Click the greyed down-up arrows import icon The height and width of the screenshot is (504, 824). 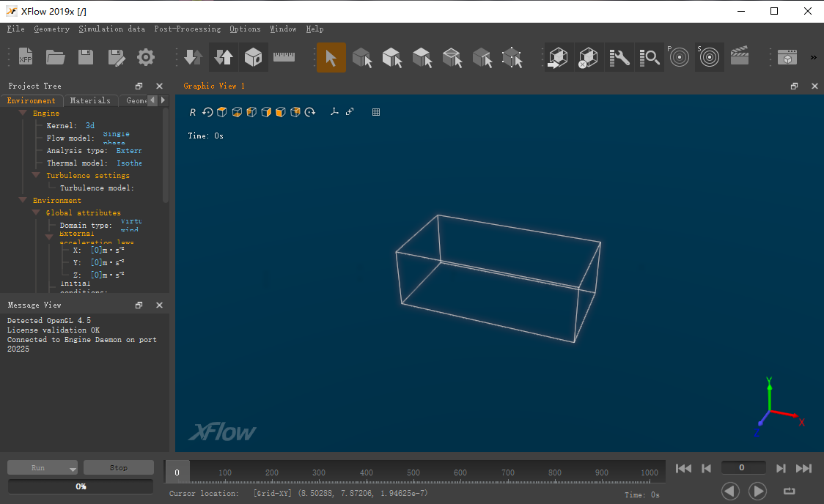coord(194,57)
